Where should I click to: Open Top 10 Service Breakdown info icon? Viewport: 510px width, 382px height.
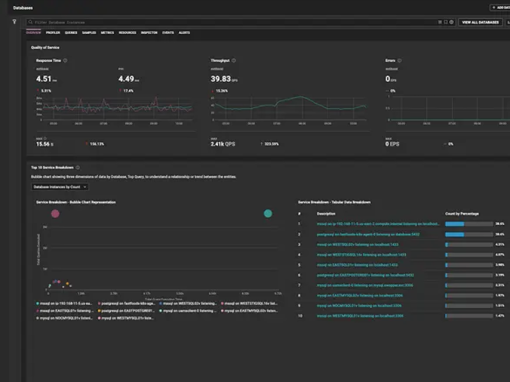click(78, 167)
